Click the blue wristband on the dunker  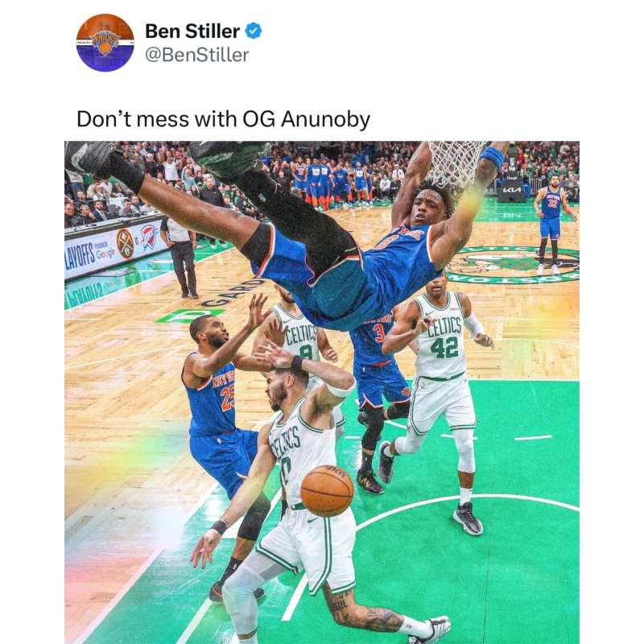click(493, 156)
